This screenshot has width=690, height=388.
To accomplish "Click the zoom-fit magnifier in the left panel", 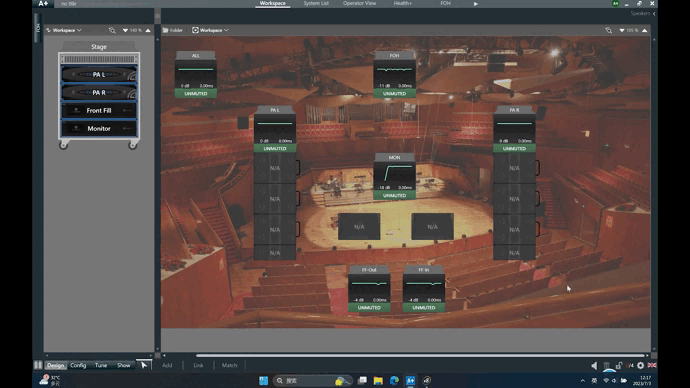I will pyautogui.click(x=112, y=30).
